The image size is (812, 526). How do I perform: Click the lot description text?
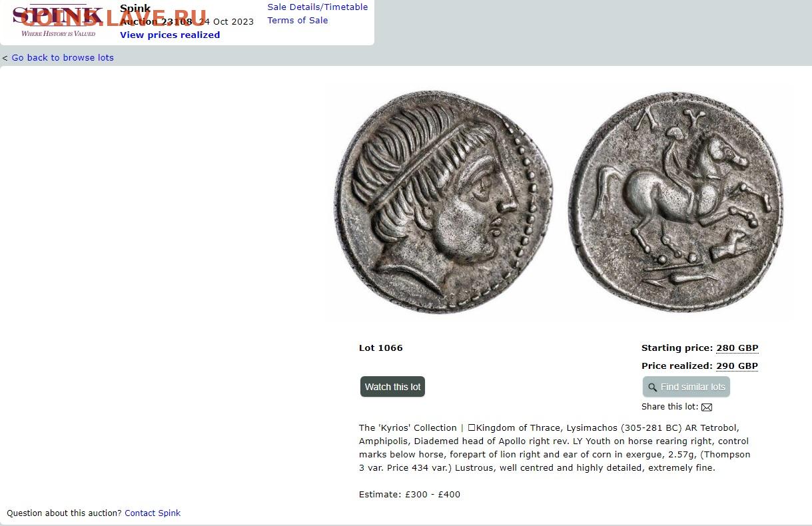click(x=555, y=447)
